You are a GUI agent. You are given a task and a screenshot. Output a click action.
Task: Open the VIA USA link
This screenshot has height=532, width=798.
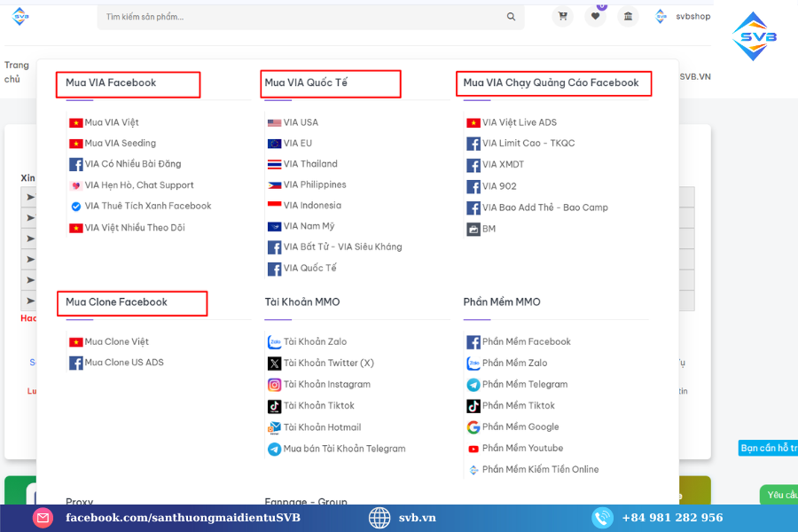[301, 123]
